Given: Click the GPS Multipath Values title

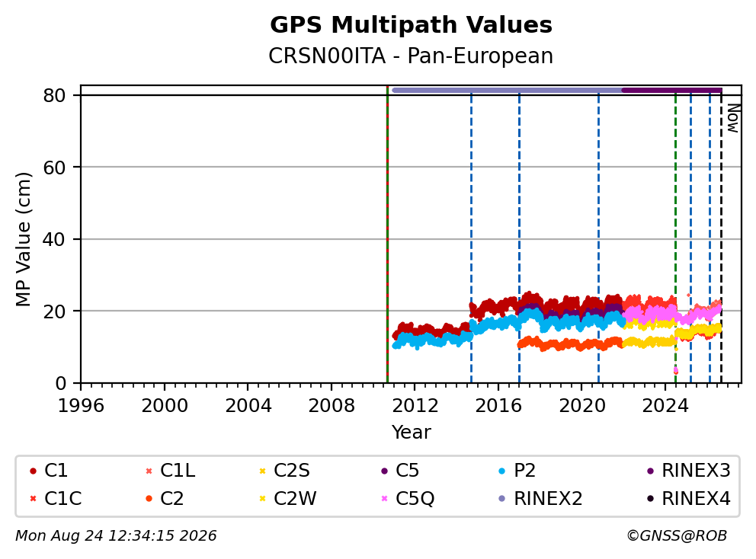Looking at the screenshot, I should [x=411, y=25].
